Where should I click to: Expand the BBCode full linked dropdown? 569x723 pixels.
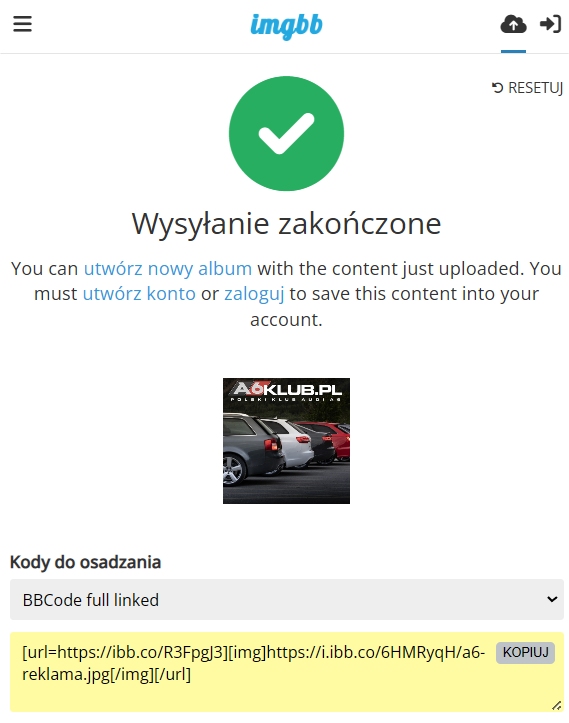pos(287,599)
